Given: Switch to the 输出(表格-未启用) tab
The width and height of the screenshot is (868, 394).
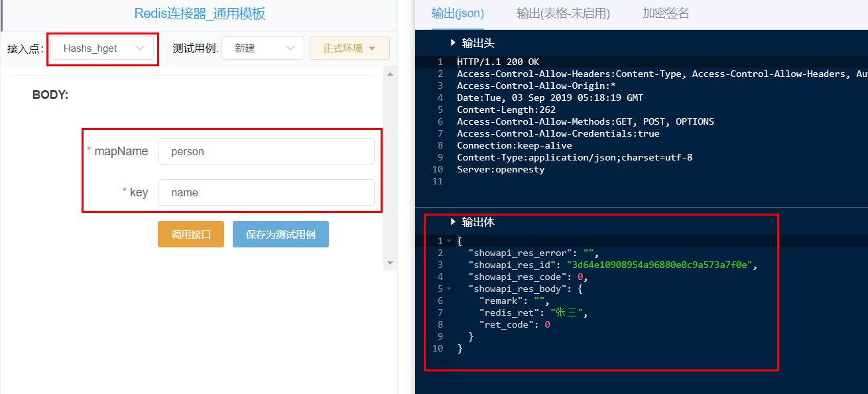Looking at the screenshot, I should pos(563,13).
